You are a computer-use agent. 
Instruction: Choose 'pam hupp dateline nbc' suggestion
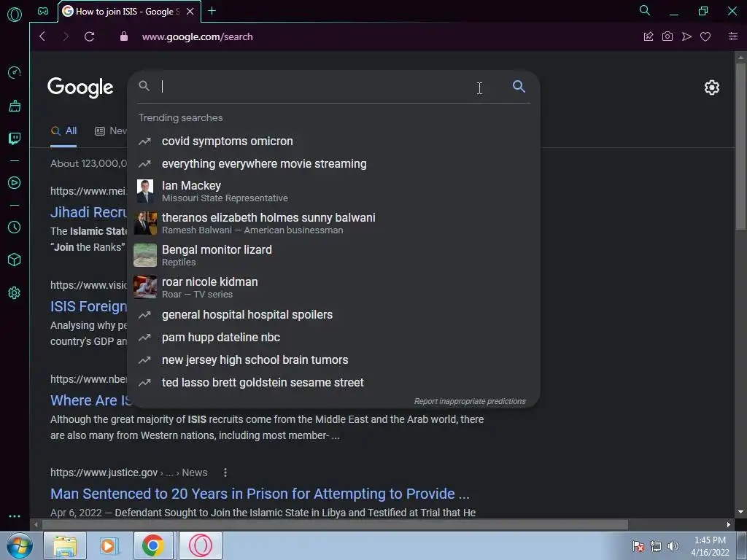(333, 337)
